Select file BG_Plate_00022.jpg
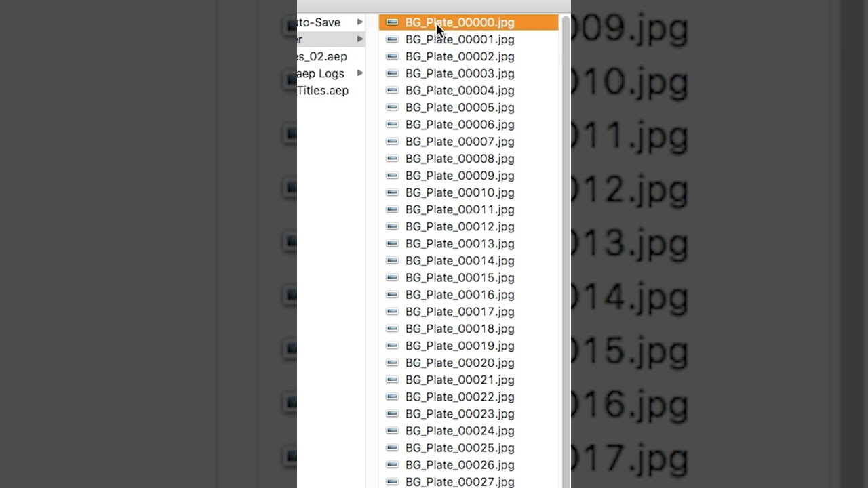Image resolution: width=868 pixels, height=488 pixels. 469,396
